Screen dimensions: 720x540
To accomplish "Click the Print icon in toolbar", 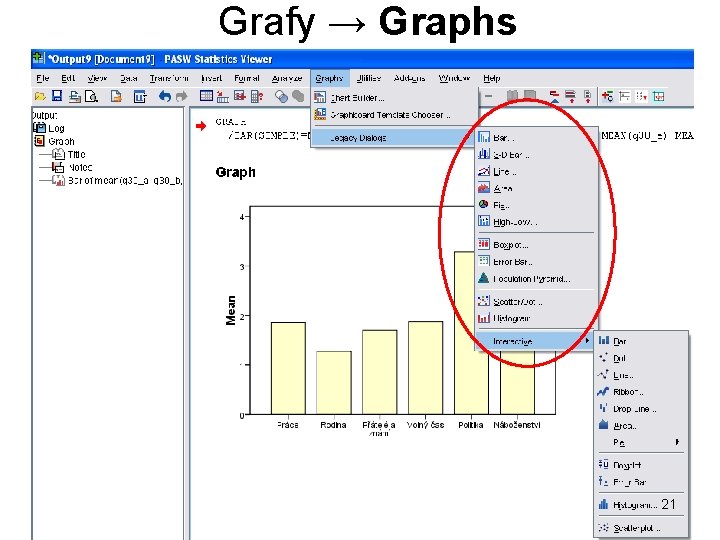I will [x=74, y=96].
